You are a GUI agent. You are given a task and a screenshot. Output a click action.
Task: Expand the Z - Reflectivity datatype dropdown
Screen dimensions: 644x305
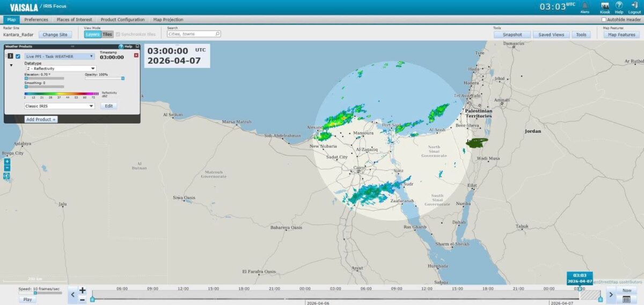[x=60, y=69]
